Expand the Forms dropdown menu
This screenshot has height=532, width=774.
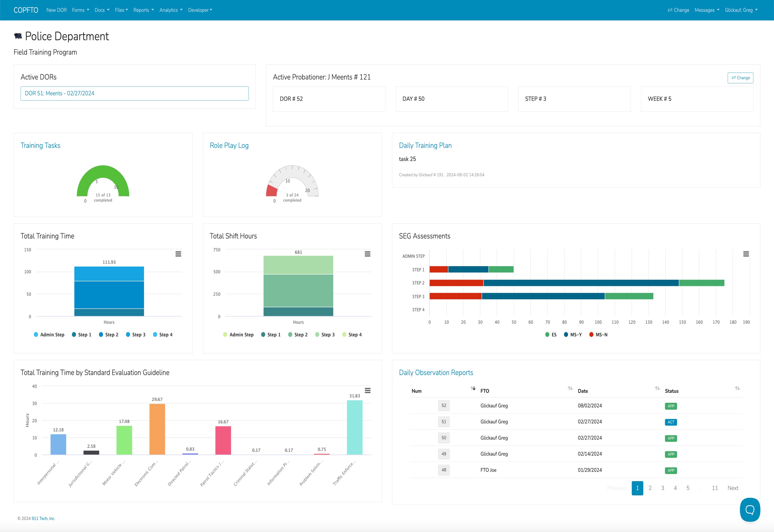click(x=80, y=10)
